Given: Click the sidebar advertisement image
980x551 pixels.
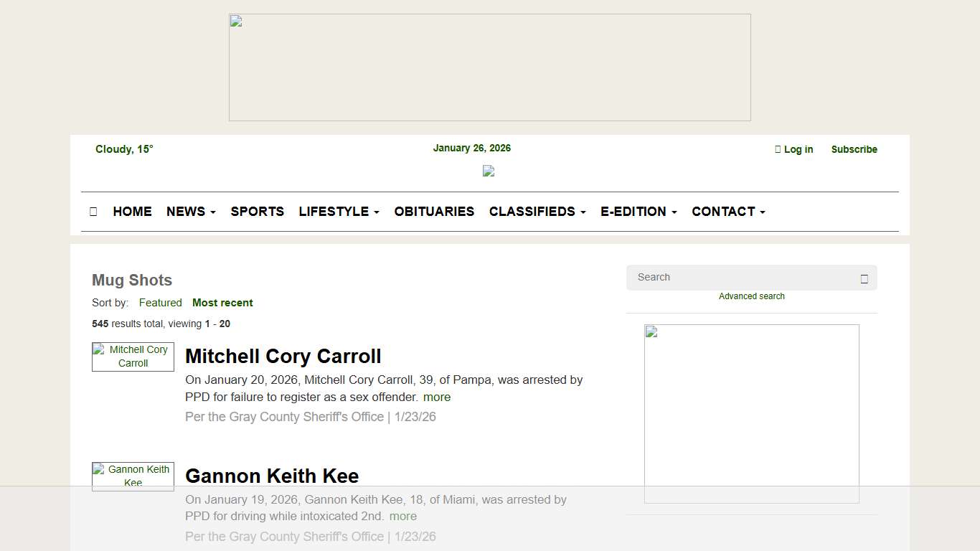Looking at the screenshot, I should pyautogui.click(x=751, y=413).
